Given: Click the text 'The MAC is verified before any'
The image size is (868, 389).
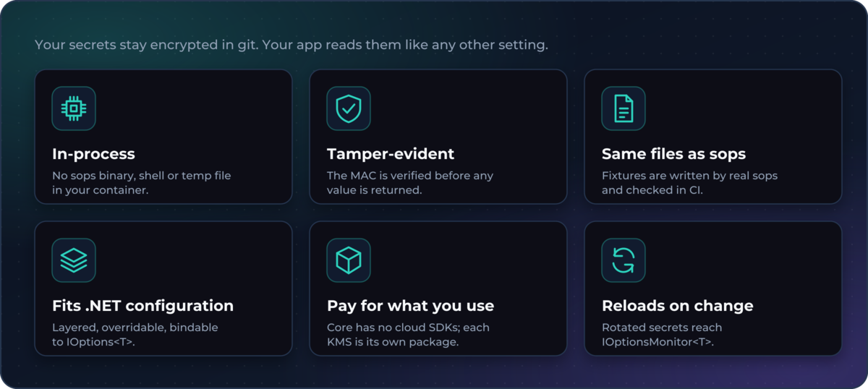Looking at the screenshot, I should click(x=410, y=176).
